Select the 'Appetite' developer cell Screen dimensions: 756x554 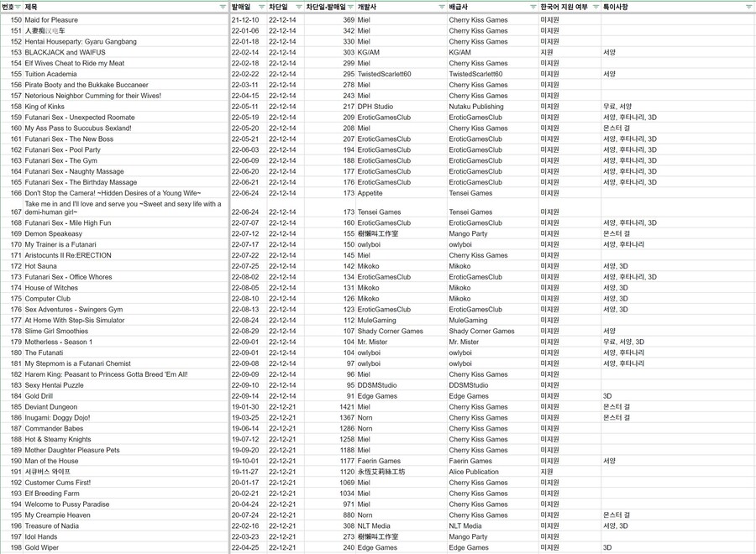pyautogui.click(x=402, y=193)
